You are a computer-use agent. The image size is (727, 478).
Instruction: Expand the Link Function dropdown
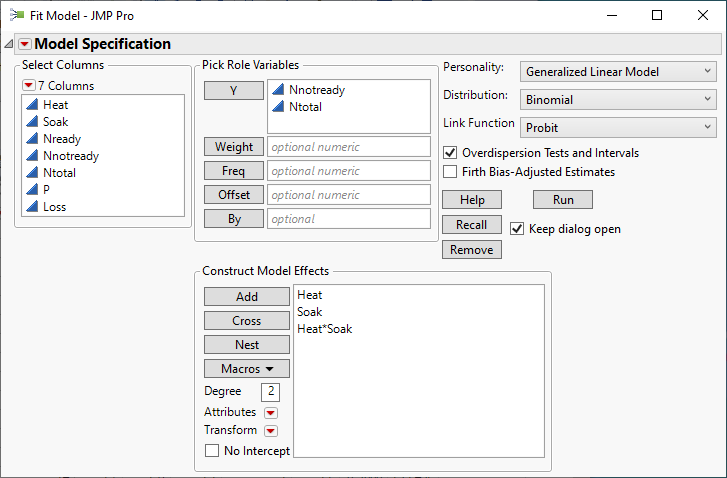[618, 127]
